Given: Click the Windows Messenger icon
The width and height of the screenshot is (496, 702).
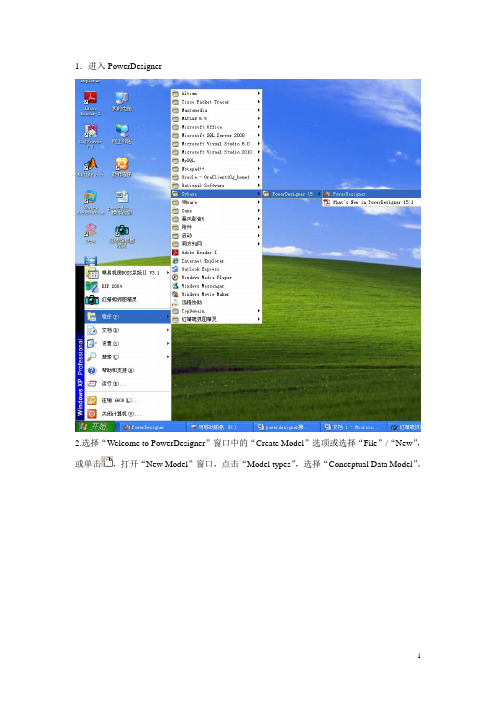Looking at the screenshot, I should [x=175, y=286].
